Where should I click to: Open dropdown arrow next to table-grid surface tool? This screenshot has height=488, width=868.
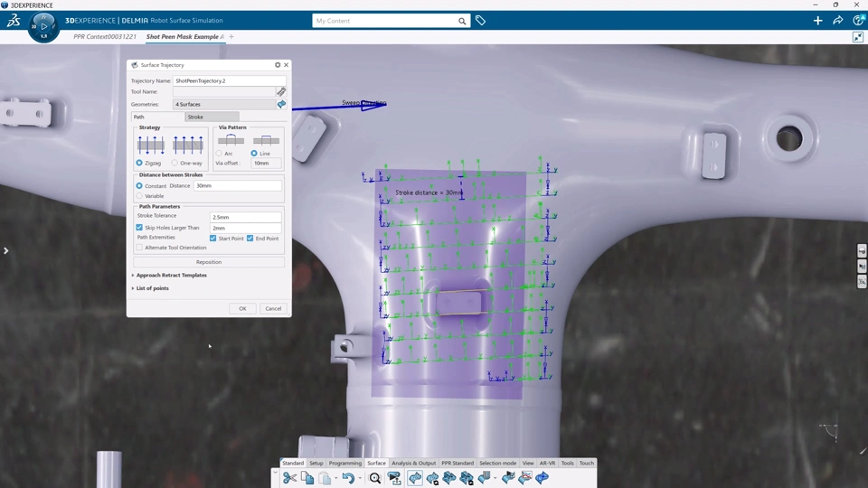click(495, 478)
